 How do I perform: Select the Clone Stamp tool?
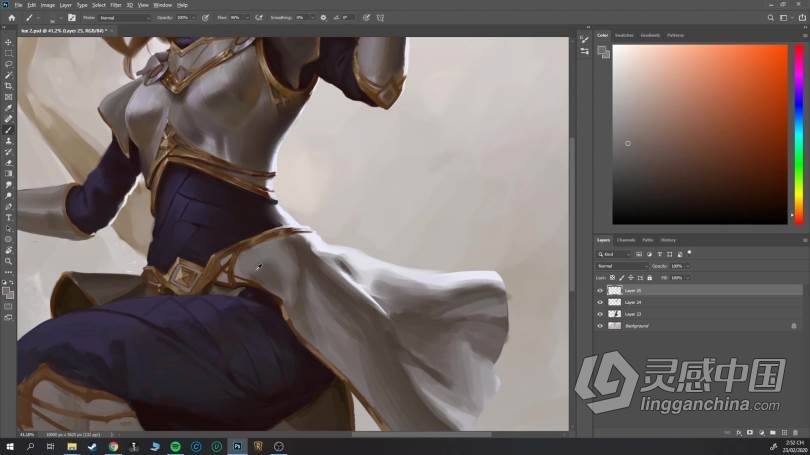tap(8, 140)
